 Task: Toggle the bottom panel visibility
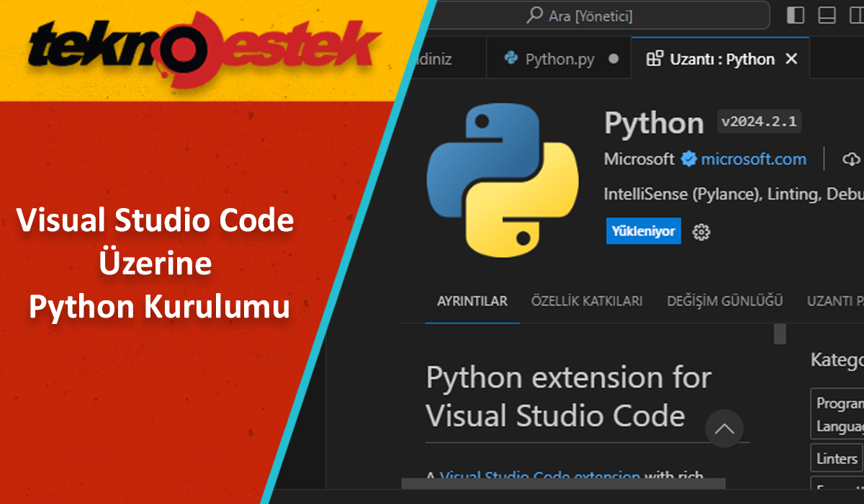click(827, 14)
